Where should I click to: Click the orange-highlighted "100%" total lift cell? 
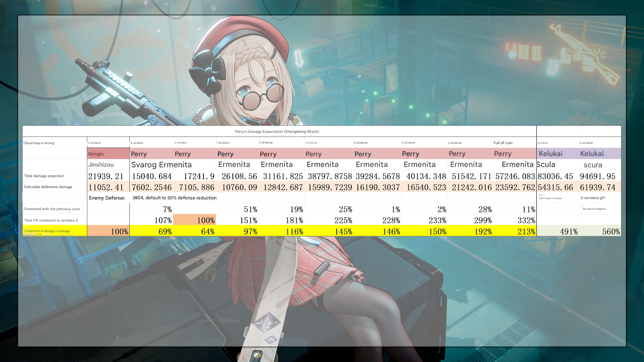pos(194,220)
